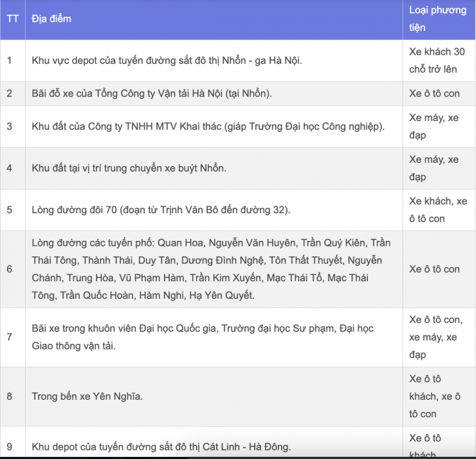This screenshot has height=459, width=476.
Task: Select the Nhổn bus transfer point location text
Action: 129,168
